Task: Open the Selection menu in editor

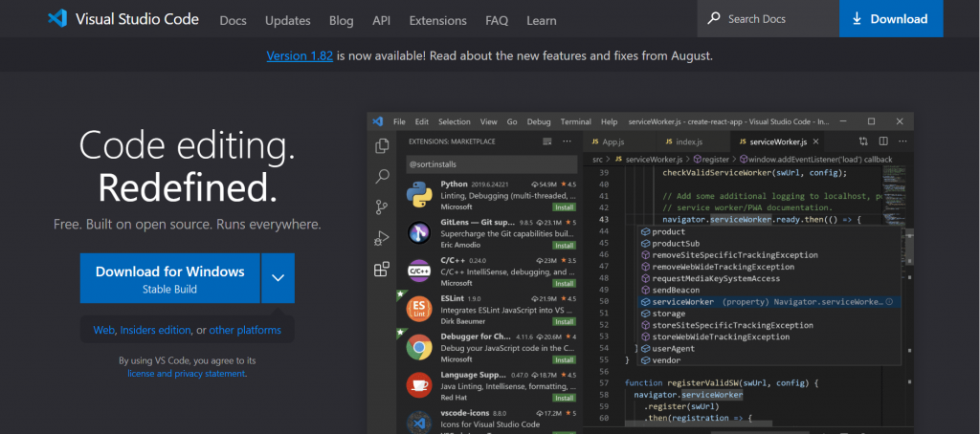Action: pos(454,121)
